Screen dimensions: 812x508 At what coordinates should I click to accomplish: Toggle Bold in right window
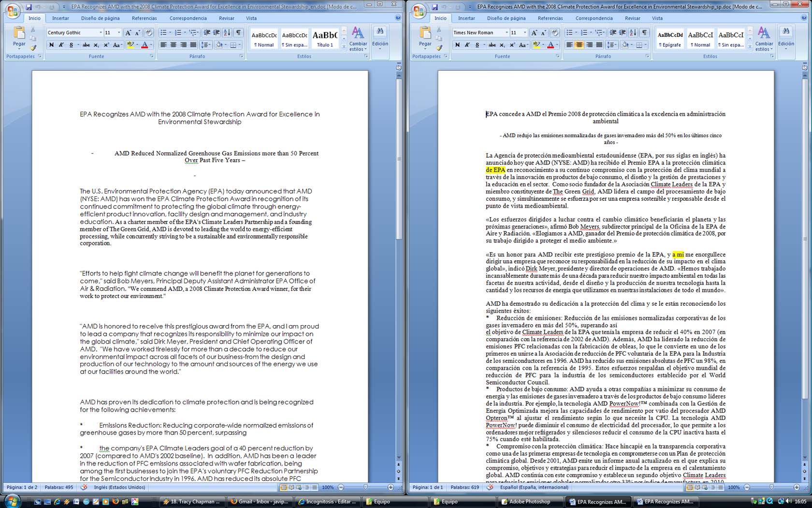pos(457,45)
